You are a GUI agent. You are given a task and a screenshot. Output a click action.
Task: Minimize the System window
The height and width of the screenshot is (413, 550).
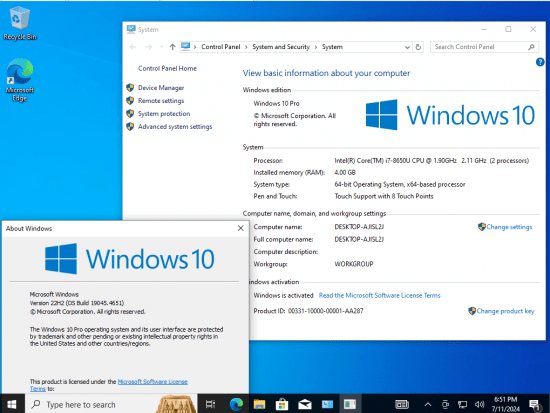click(484, 29)
